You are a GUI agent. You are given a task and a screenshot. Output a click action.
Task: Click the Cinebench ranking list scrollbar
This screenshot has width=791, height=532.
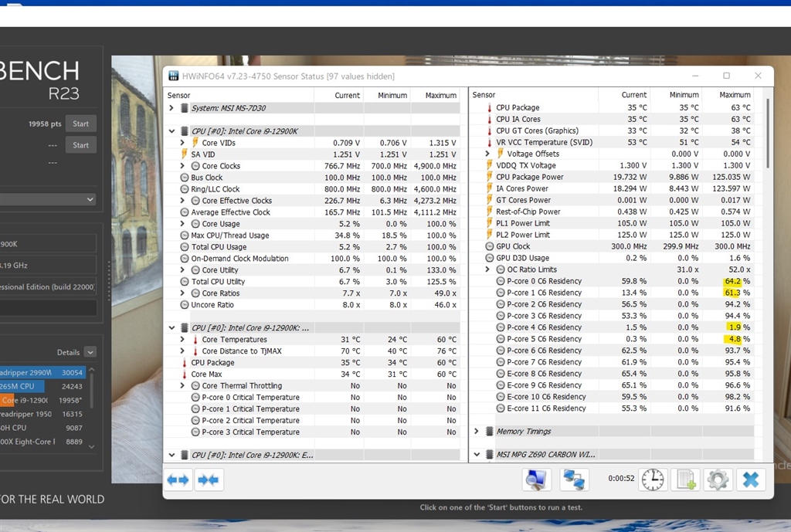pyautogui.click(x=91, y=391)
